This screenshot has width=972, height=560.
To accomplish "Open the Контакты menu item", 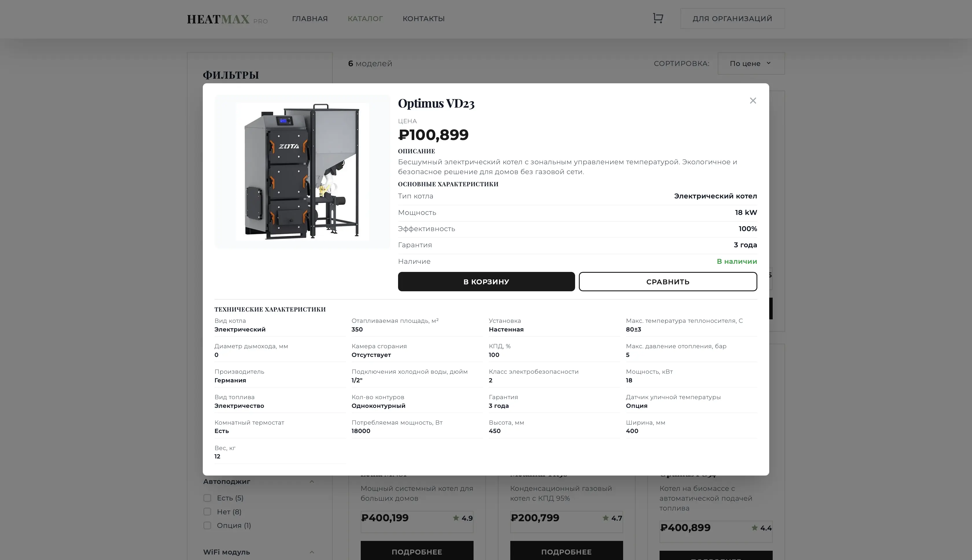I will 424,19.
